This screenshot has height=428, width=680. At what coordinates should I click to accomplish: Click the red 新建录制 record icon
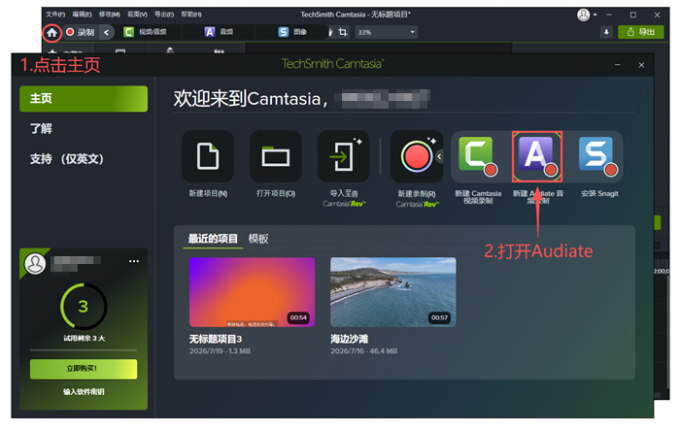pos(415,156)
